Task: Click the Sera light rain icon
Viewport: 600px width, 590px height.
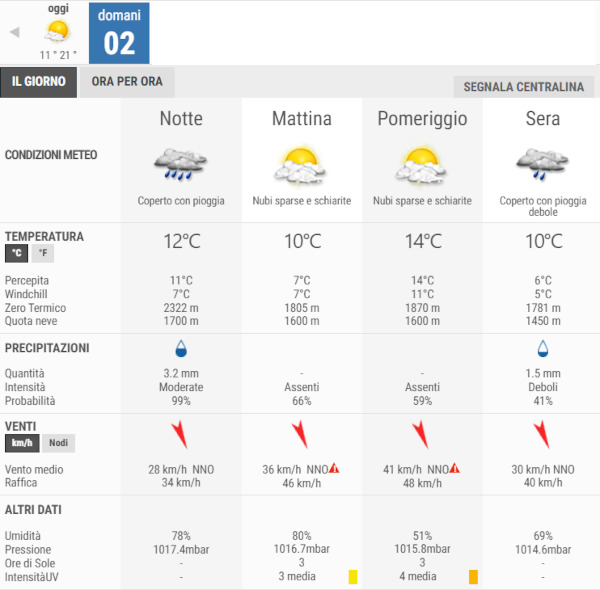Action: 542,164
